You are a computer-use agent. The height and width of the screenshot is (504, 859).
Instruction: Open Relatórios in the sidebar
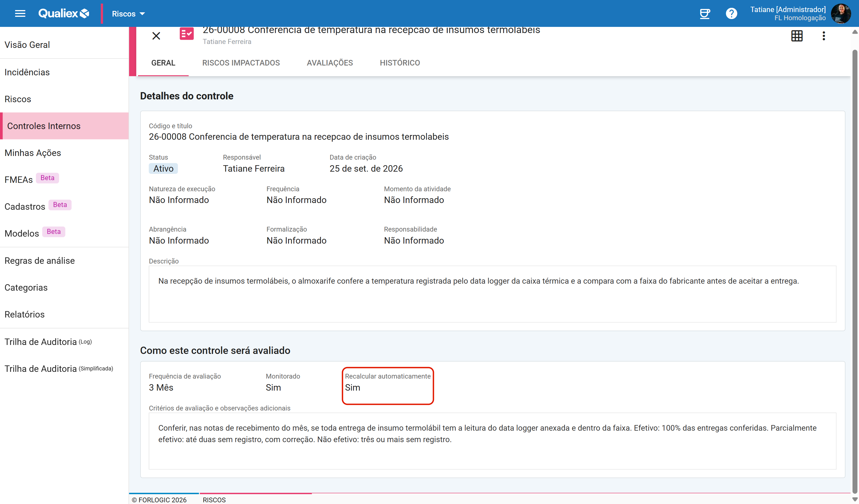click(x=64, y=314)
